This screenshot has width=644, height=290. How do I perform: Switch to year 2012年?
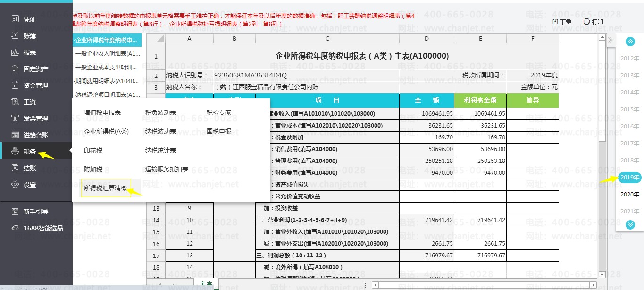coord(630,59)
